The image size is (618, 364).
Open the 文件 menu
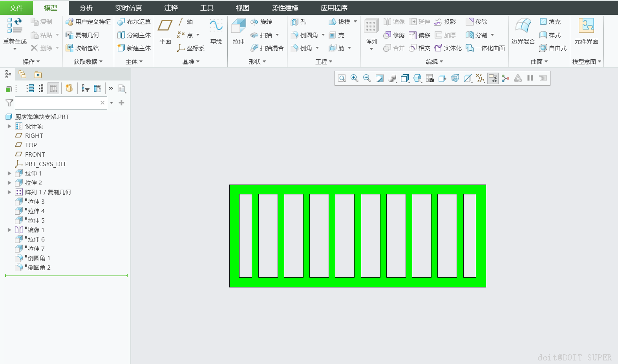click(16, 8)
